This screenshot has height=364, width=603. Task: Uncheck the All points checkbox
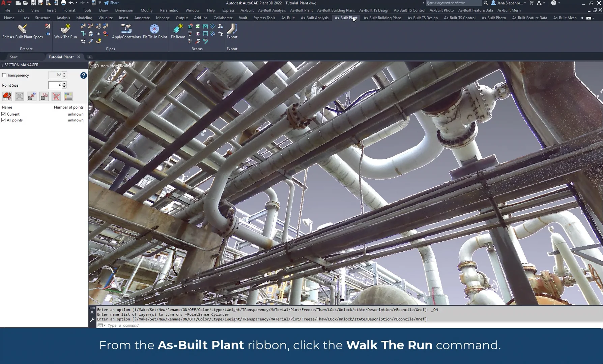pyautogui.click(x=4, y=120)
